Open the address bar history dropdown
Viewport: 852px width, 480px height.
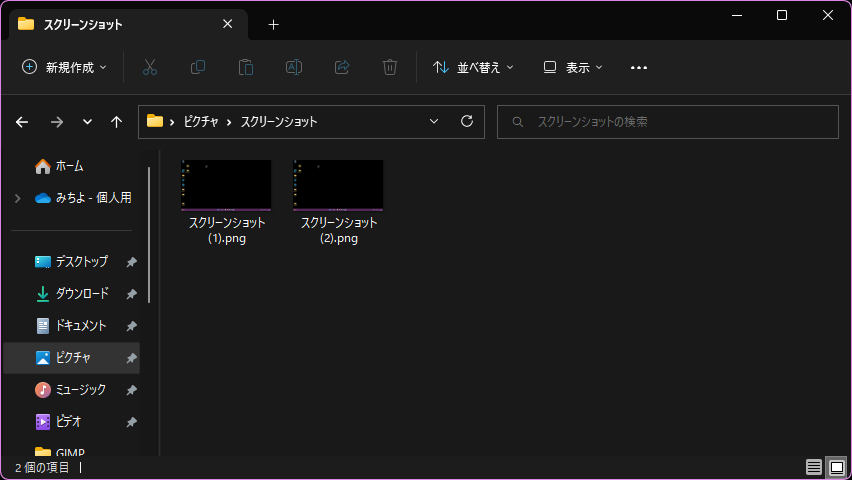[434, 121]
